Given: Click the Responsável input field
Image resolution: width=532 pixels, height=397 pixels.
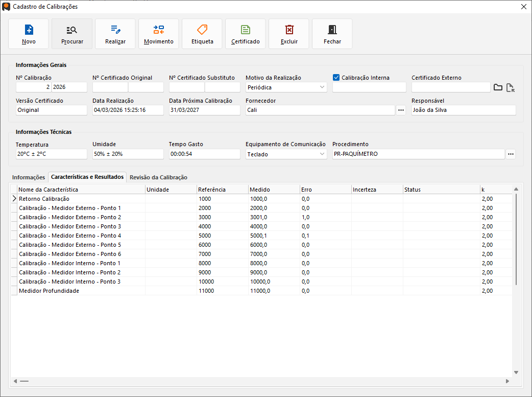Looking at the screenshot, I should point(464,110).
